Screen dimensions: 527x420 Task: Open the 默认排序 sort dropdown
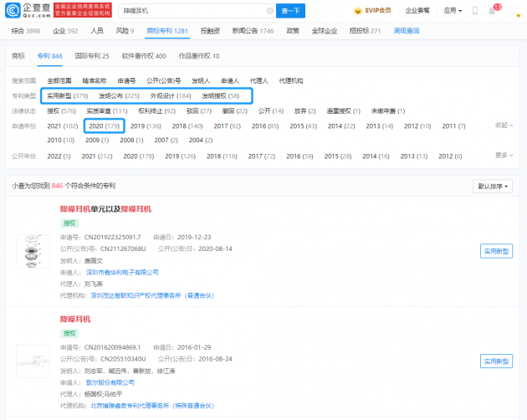click(x=493, y=187)
